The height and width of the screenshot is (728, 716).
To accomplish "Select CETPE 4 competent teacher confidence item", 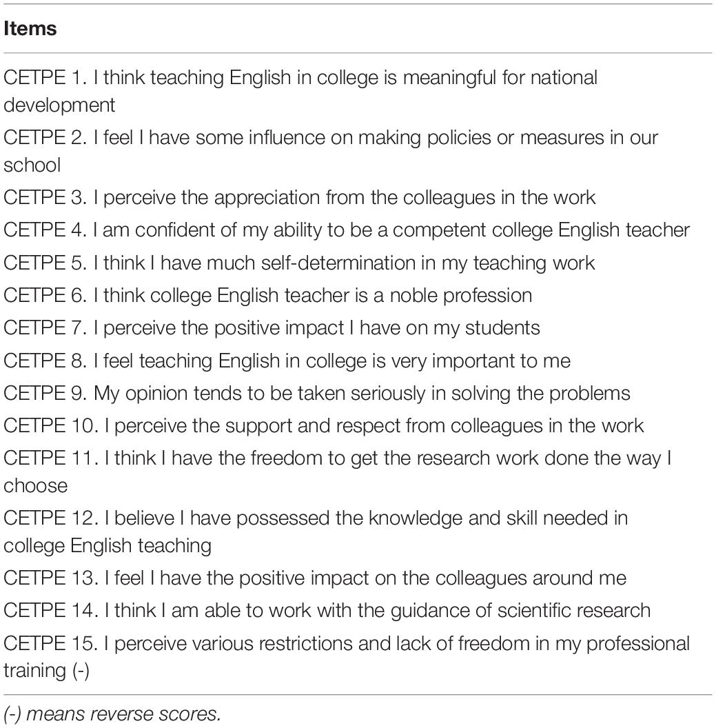I will (347, 230).
